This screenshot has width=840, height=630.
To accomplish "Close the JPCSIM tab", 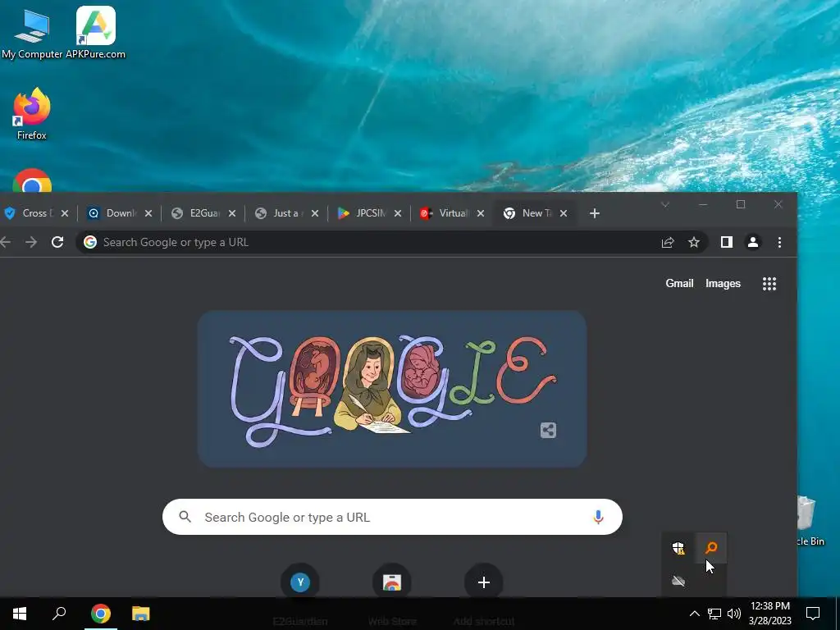I will [398, 213].
